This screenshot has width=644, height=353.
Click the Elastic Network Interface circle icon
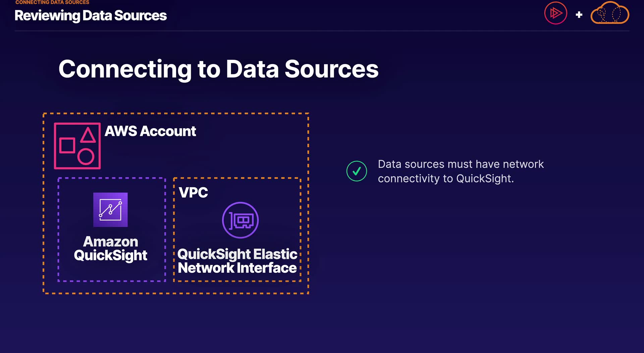(x=240, y=220)
